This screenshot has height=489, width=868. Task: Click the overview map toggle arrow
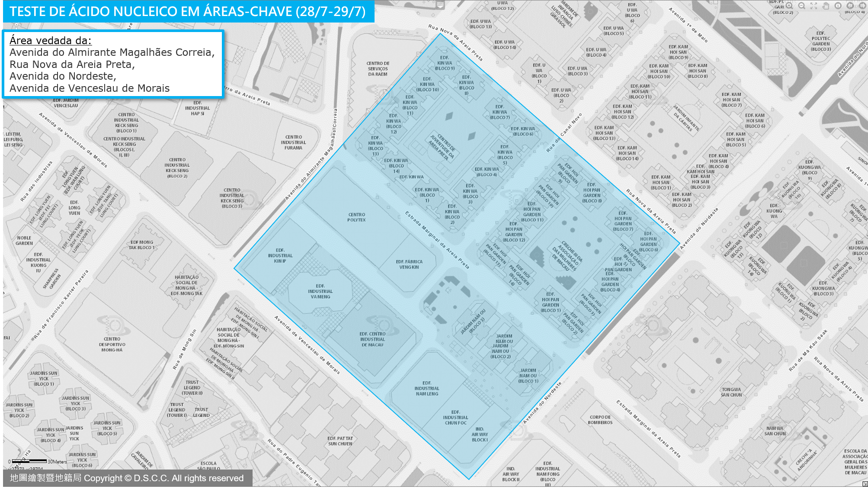coord(865,484)
